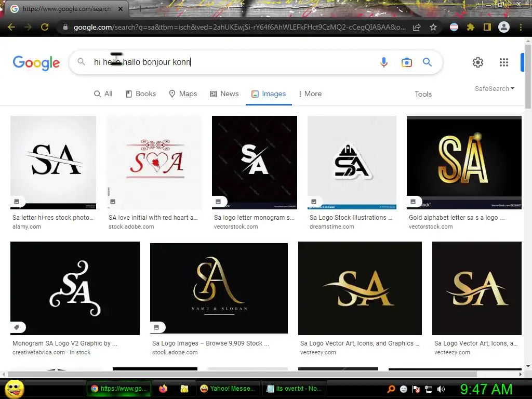
Task: Open Google quick settings gear
Action: pyautogui.click(x=478, y=62)
